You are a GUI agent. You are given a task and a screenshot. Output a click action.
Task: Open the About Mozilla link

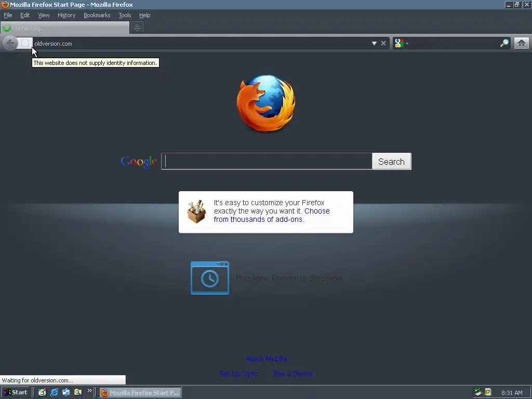266,358
